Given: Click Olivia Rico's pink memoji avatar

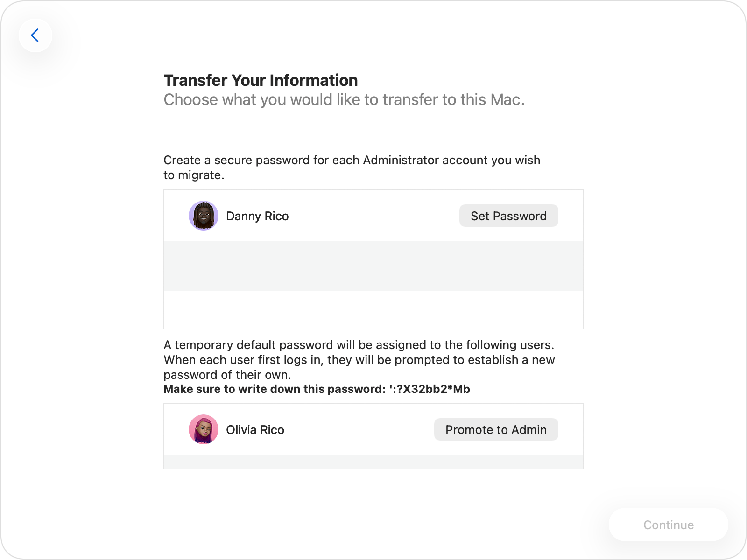Looking at the screenshot, I should pyautogui.click(x=204, y=429).
